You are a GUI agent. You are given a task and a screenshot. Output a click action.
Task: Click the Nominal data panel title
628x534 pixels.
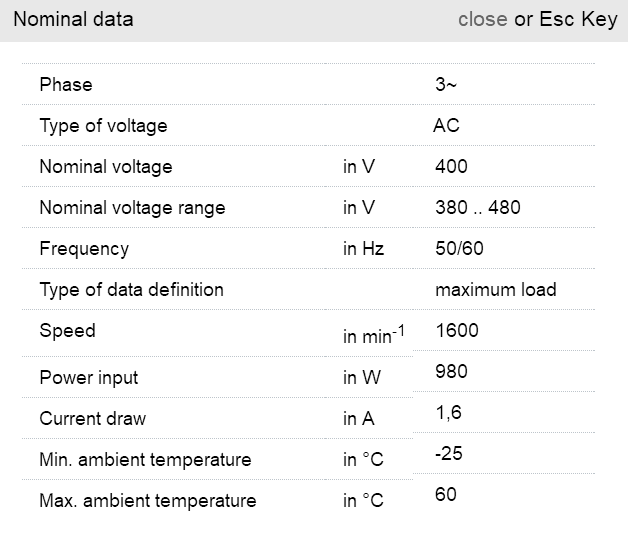(x=73, y=19)
